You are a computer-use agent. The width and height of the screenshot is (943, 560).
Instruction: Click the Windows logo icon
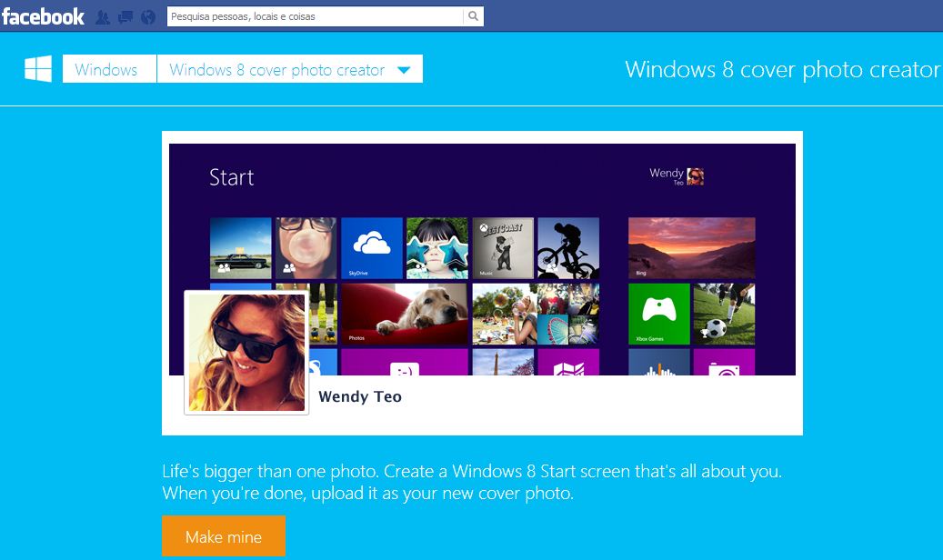(38, 68)
